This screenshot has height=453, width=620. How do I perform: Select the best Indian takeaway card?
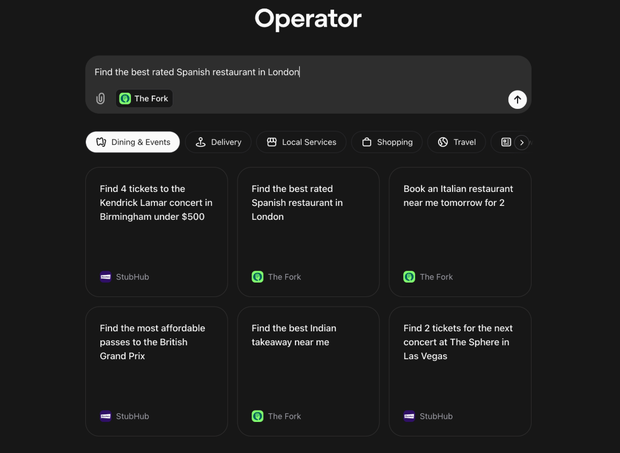click(x=308, y=371)
